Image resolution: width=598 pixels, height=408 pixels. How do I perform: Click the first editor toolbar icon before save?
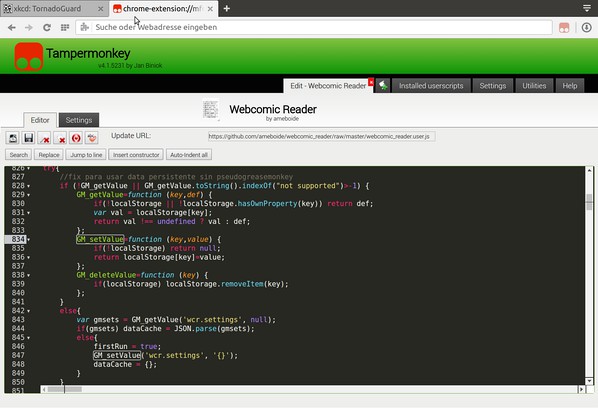pos(13,138)
